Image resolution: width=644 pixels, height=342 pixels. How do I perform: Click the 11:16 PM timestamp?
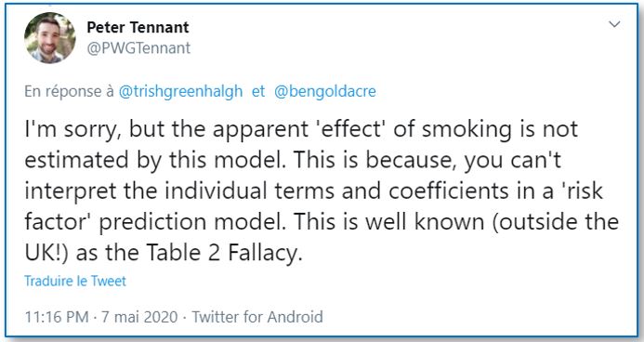click(x=57, y=317)
